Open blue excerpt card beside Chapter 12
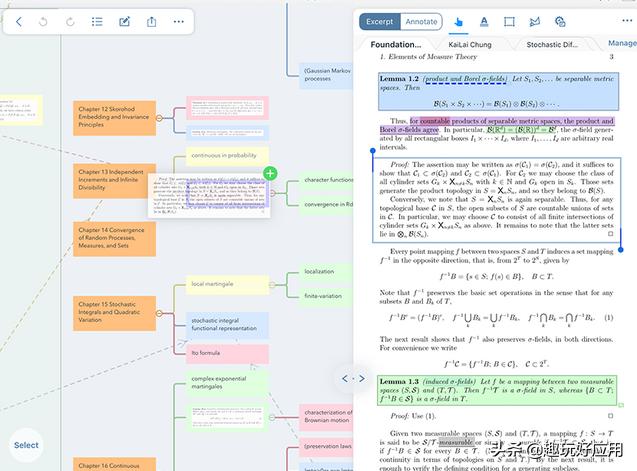This screenshot has width=637, height=471. point(228,133)
